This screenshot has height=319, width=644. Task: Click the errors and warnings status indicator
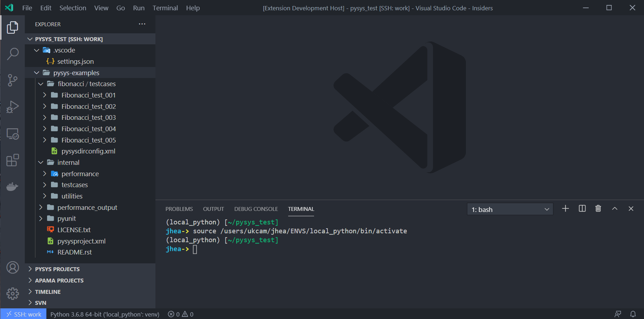(181, 314)
